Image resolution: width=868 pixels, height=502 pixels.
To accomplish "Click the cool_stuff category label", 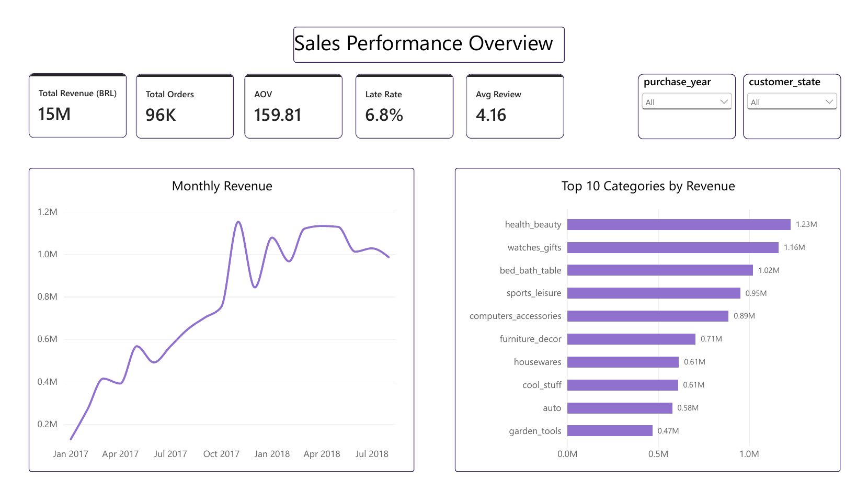I will (542, 385).
